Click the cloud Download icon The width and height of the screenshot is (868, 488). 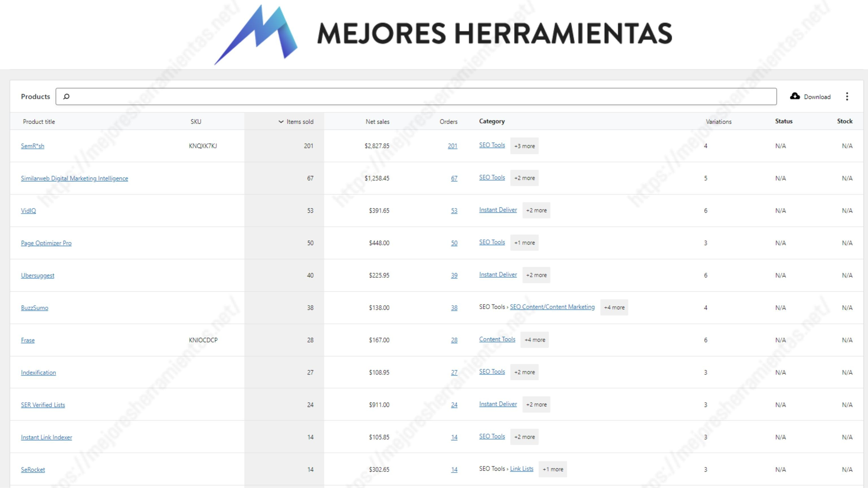pos(795,96)
